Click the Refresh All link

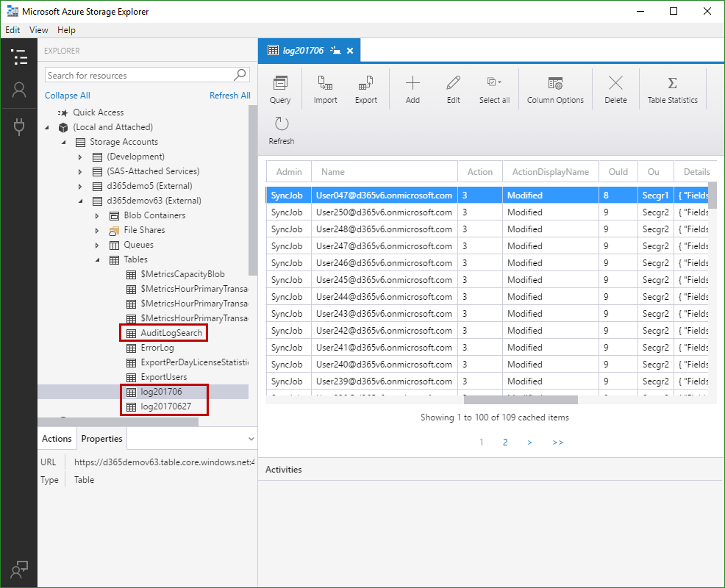[229, 96]
